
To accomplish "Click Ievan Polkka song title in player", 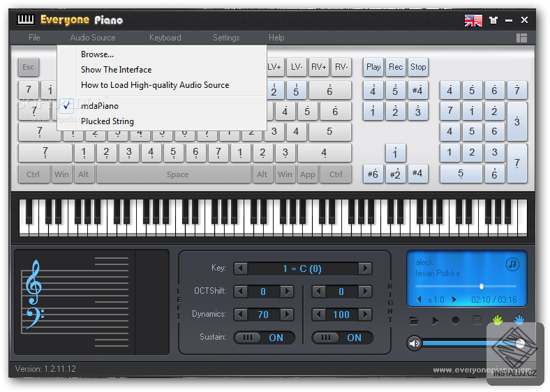I will tap(438, 273).
